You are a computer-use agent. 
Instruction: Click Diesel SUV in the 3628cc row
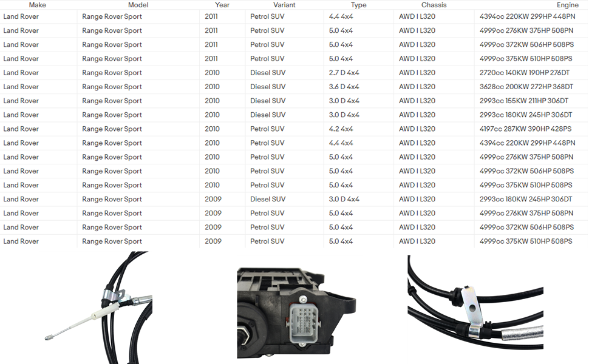click(268, 87)
